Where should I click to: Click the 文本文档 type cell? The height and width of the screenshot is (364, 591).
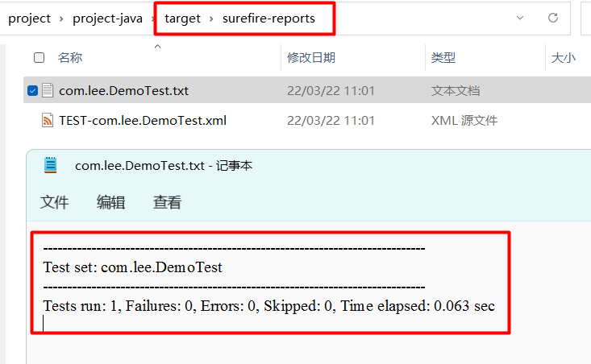tap(456, 91)
